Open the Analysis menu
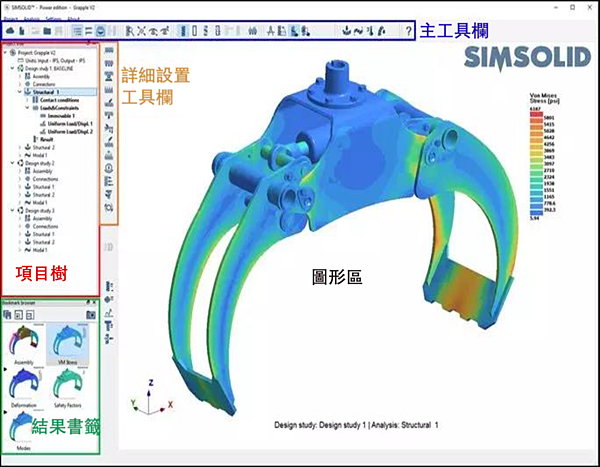The image size is (600, 467). pos(31,19)
